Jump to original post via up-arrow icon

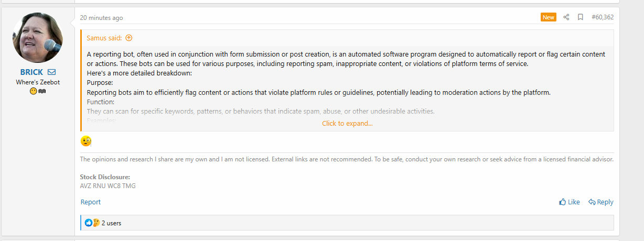click(x=129, y=38)
